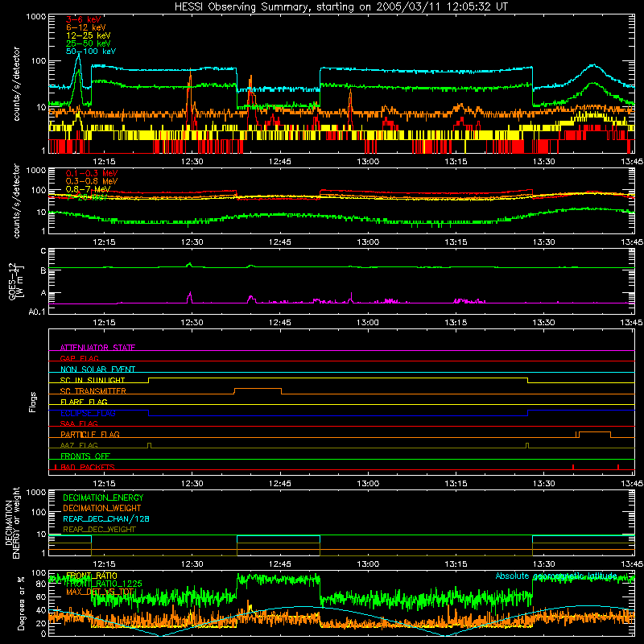Click the Degrees or % axis label

click(21, 603)
